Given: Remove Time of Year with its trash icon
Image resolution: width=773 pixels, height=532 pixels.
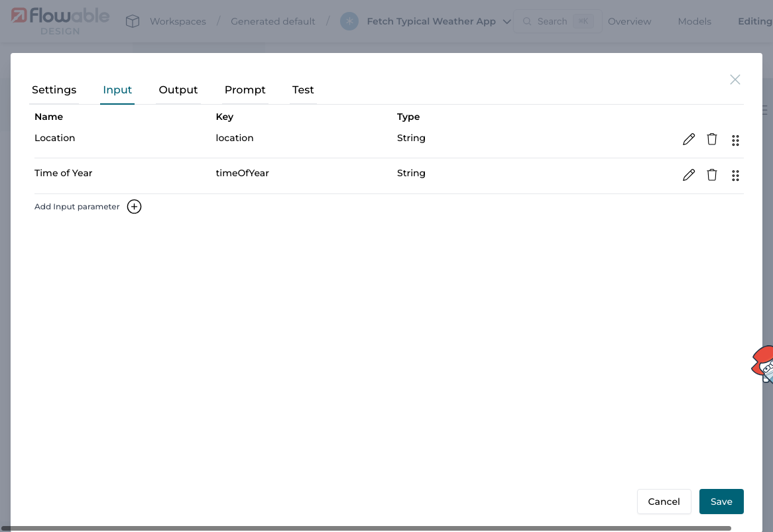Looking at the screenshot, I should pyautogui.click(x=711, y=174).
